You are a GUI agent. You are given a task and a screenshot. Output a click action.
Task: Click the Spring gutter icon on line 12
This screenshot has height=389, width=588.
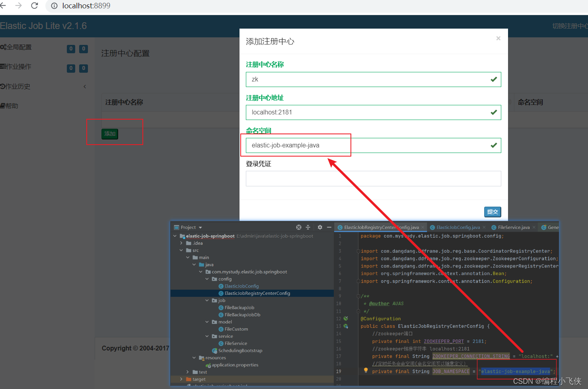[346, 319]
